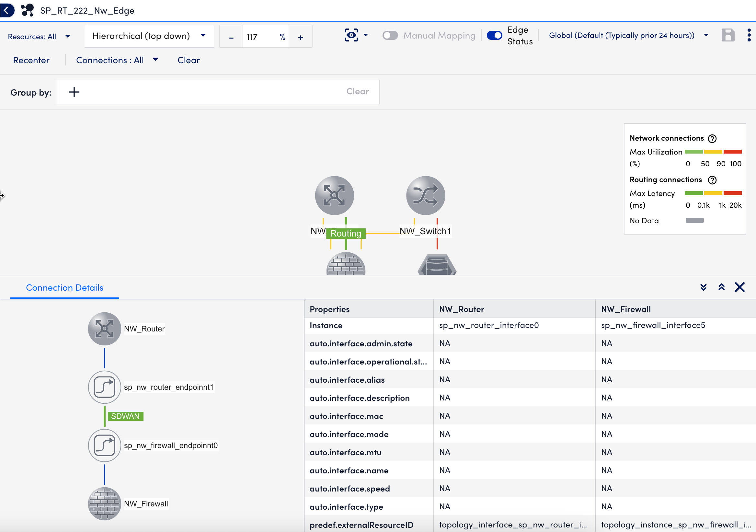This screenshot has height=532, width=756.
Task: Click the sp_nw_firewall_endpoinnt0 endpoint icon
Action: [104, 445]
